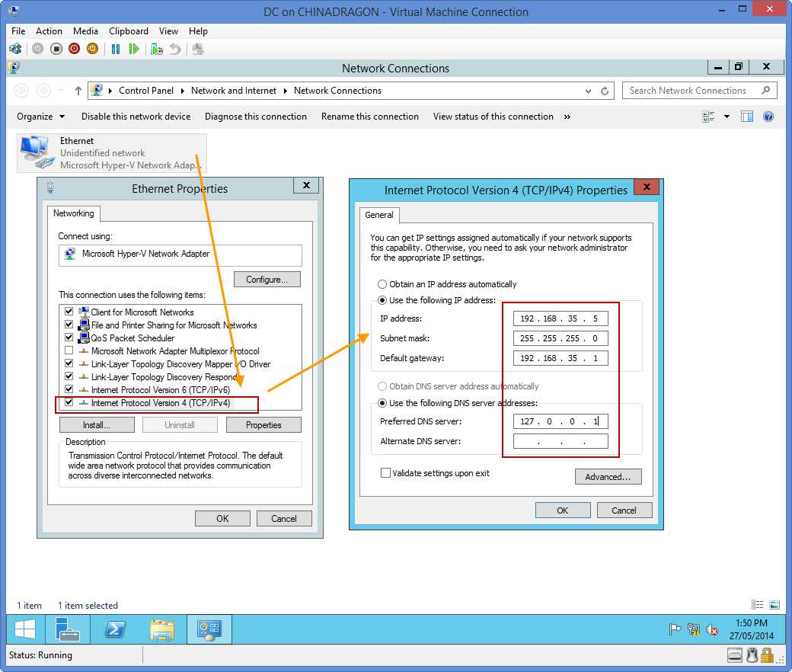
Task: Open the Help menu
Action: click(198, 31)
